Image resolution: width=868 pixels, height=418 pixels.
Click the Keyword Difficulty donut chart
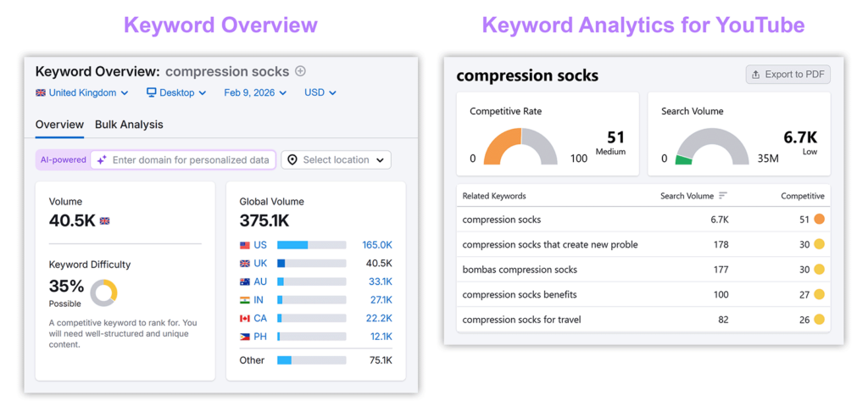[x=103, y=293]
